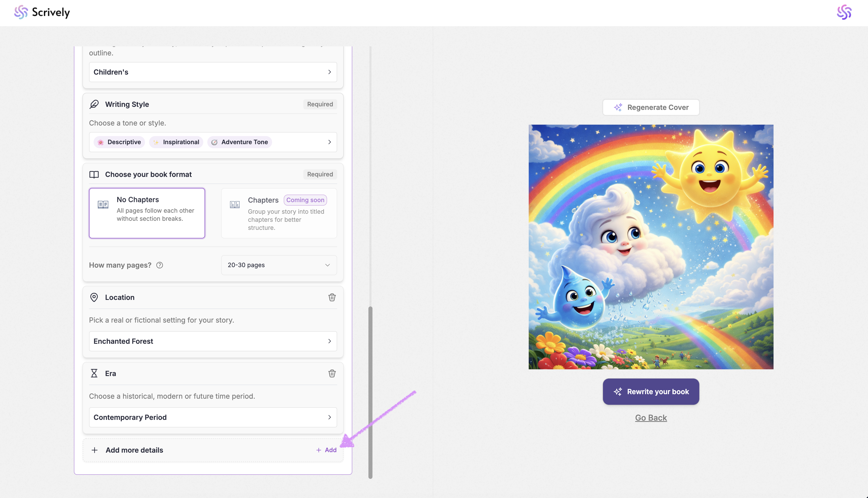The width and height of the screenshot is (868, 498).
Task: Click the Era hourglass icon
Action: (94, 373)
